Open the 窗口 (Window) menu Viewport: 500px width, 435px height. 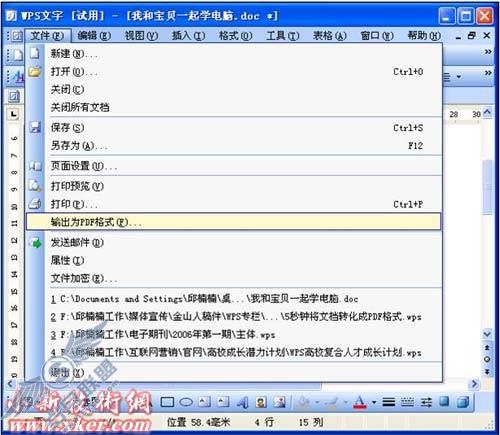pos(377,35)
